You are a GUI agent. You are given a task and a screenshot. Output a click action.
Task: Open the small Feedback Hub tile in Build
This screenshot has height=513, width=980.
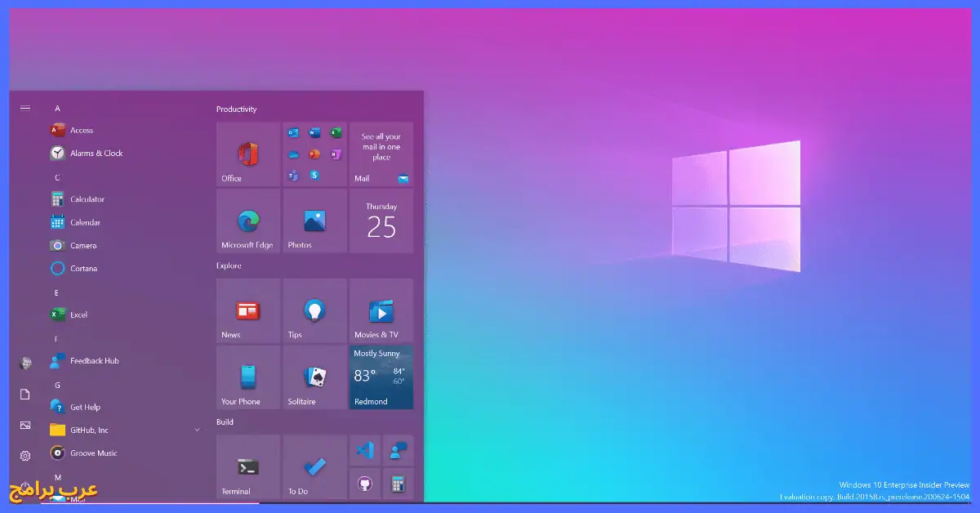click(399, 450)
